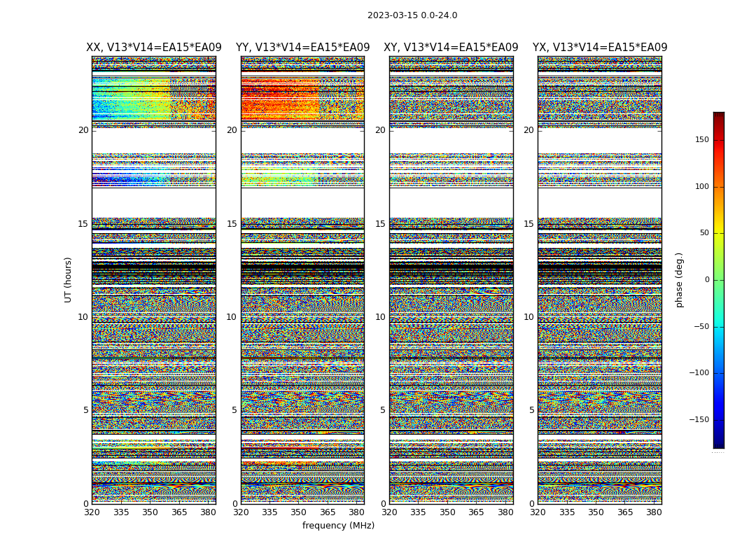
Task: Click the 50 tick label on the colorbar
Action: pos(704,233)
